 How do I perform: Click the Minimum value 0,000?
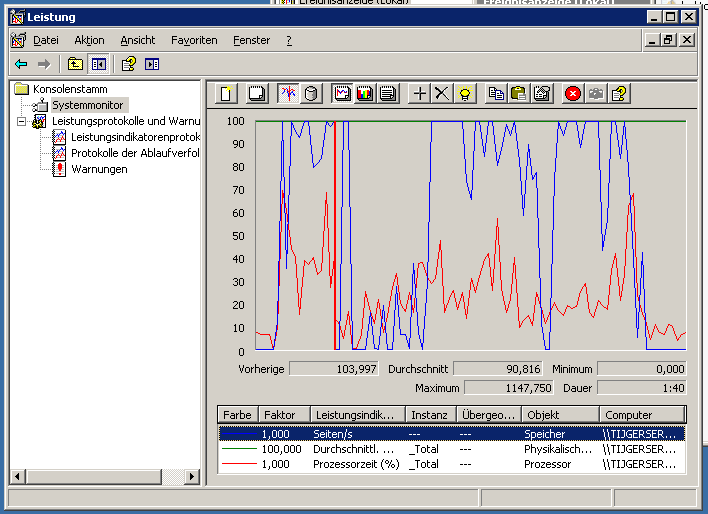[x=642, y=369]
